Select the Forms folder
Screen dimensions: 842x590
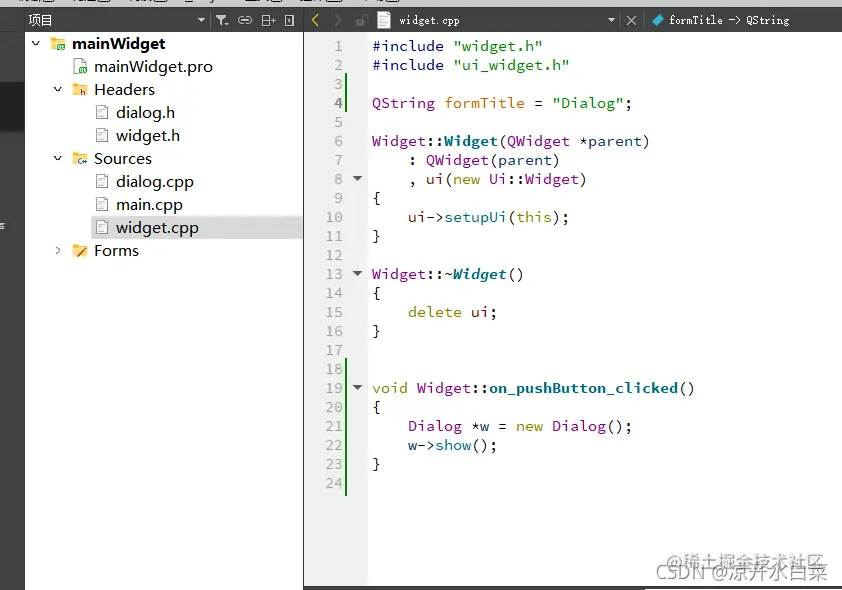click(x=116, y=251)
